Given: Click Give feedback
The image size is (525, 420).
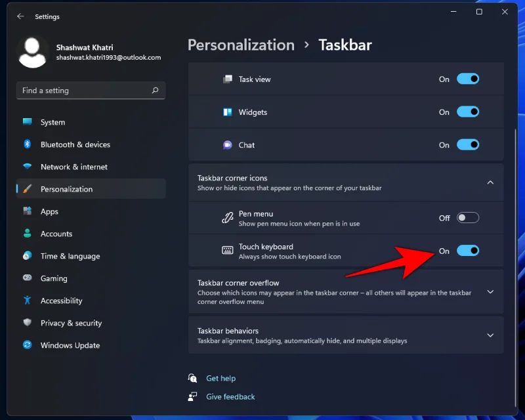Looking at the screenshot, I should pyautogui.click(x=230, y=396).
